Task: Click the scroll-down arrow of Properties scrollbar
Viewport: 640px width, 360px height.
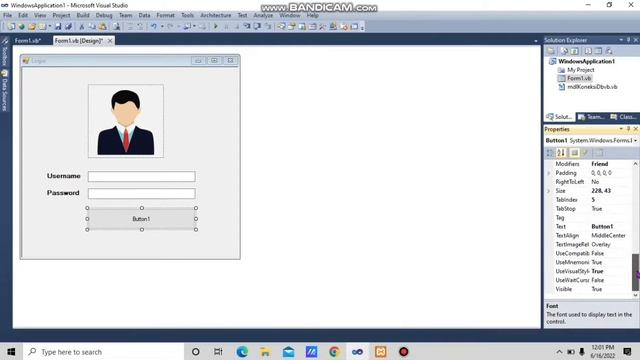Action: 635,295
